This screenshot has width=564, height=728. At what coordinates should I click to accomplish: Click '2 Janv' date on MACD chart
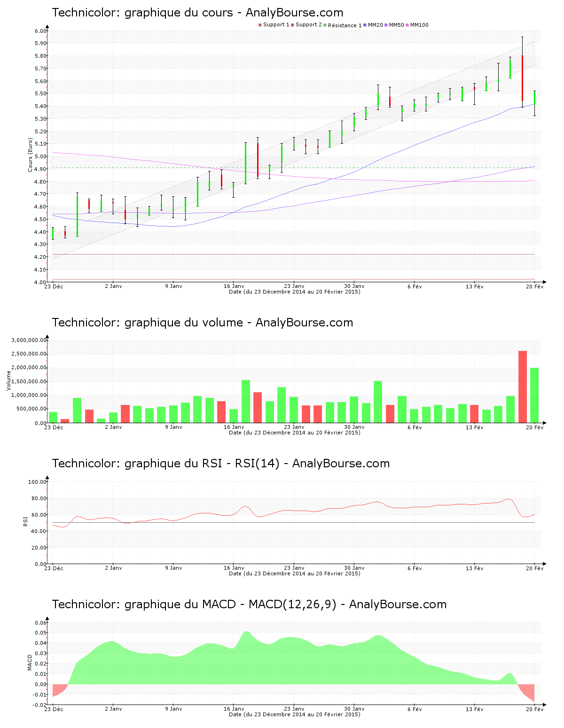pyautogui.click(x=113, y=709)
